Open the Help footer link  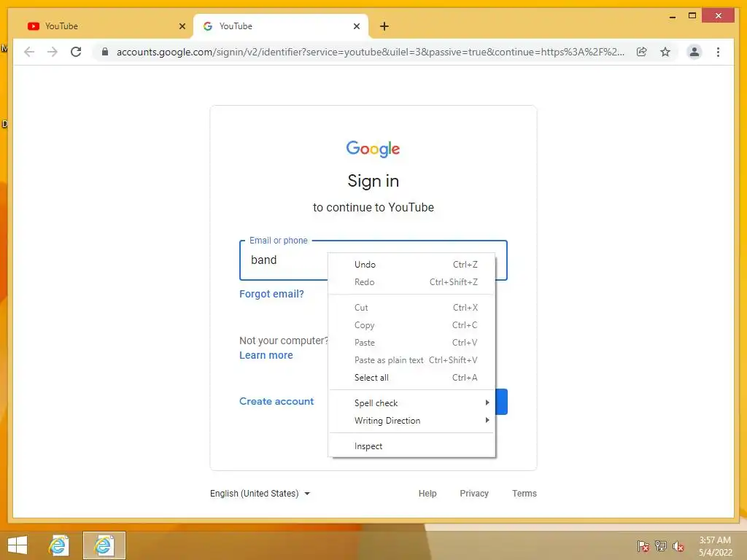(x=427, y=494)
